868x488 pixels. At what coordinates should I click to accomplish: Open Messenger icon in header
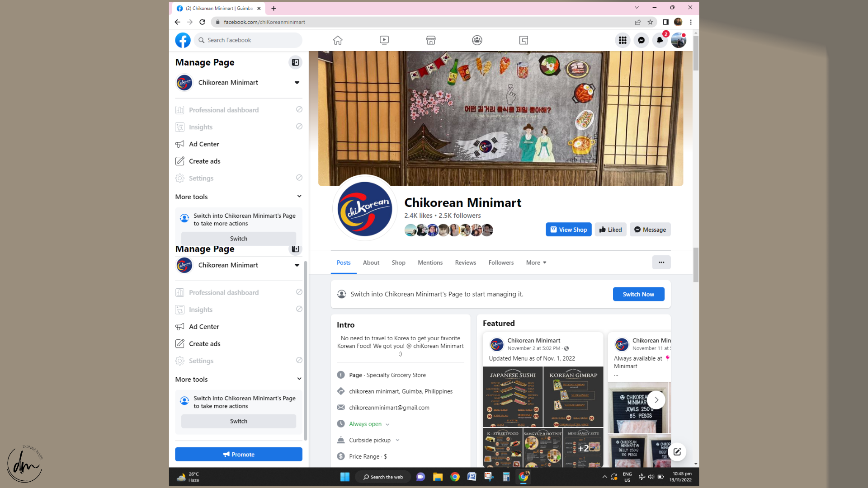tap(641, 40)
